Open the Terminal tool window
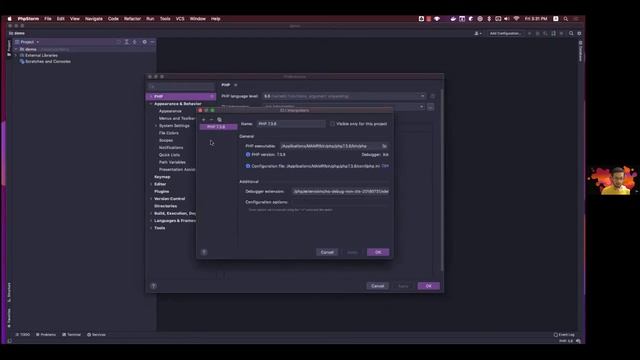 [71, 335]
